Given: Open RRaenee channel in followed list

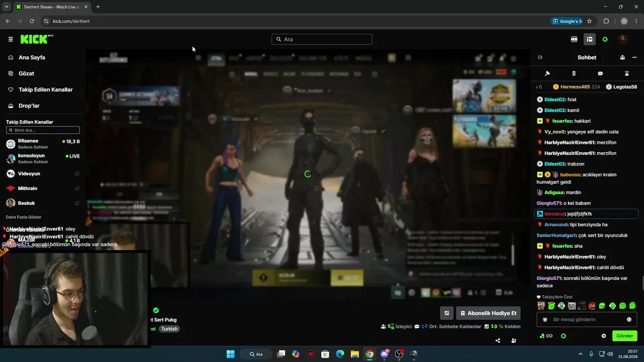Looking at the screenshot, I should pos(43,144).
